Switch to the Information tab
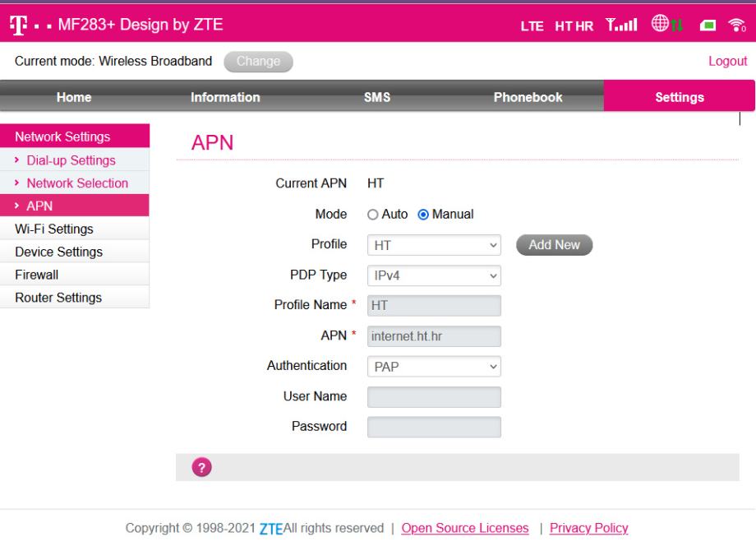 tap(225, 98)
